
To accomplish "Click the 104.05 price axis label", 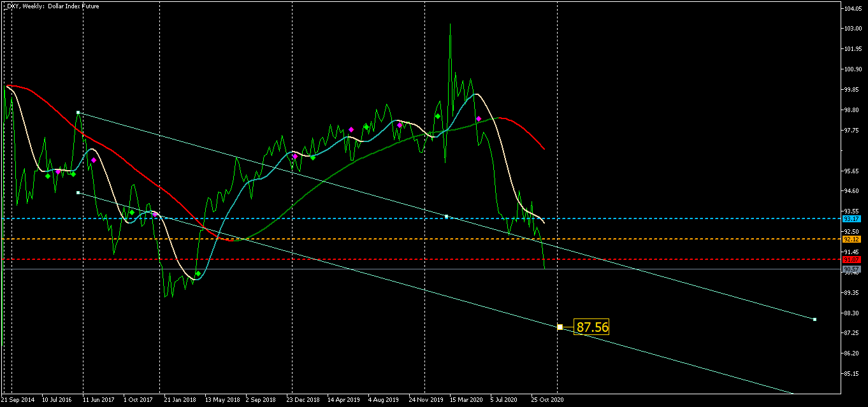I will click(853, 8).
